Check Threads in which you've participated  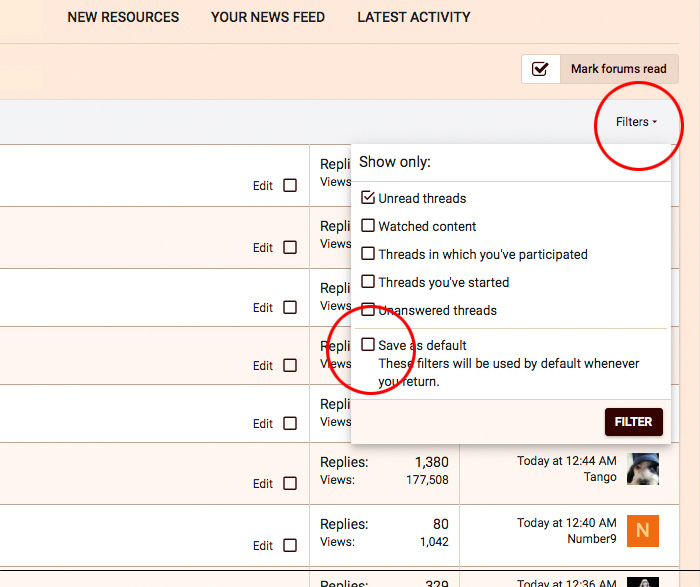pyautogui.click(x=368, y=254)
